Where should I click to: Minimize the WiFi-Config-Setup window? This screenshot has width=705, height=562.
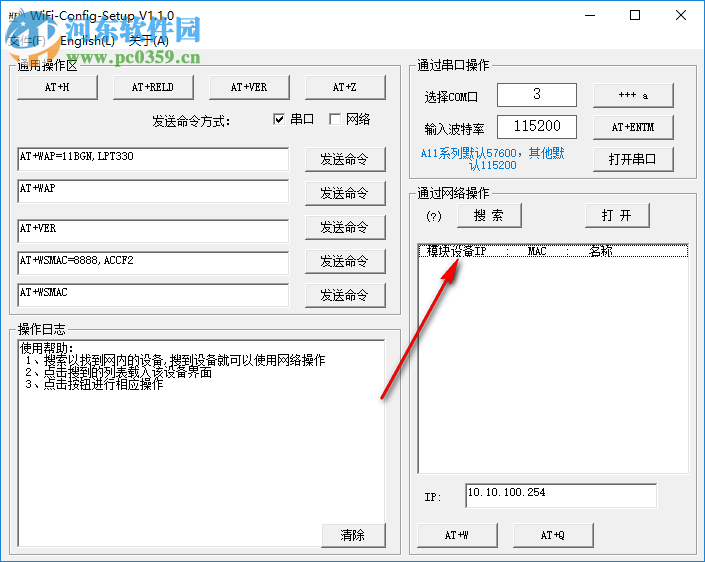(x=590, y=15)
